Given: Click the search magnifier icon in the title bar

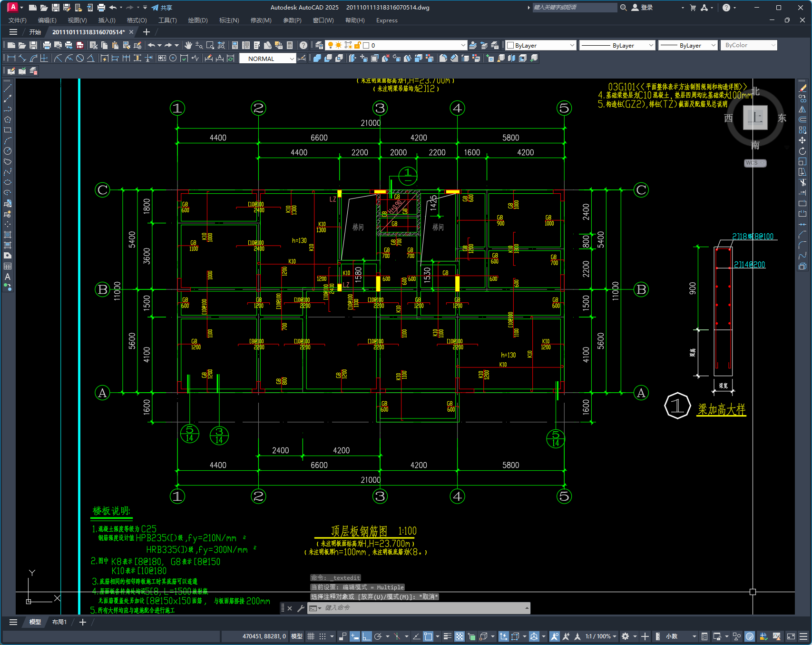Looking at the screenshot, I should click(623, 8).
